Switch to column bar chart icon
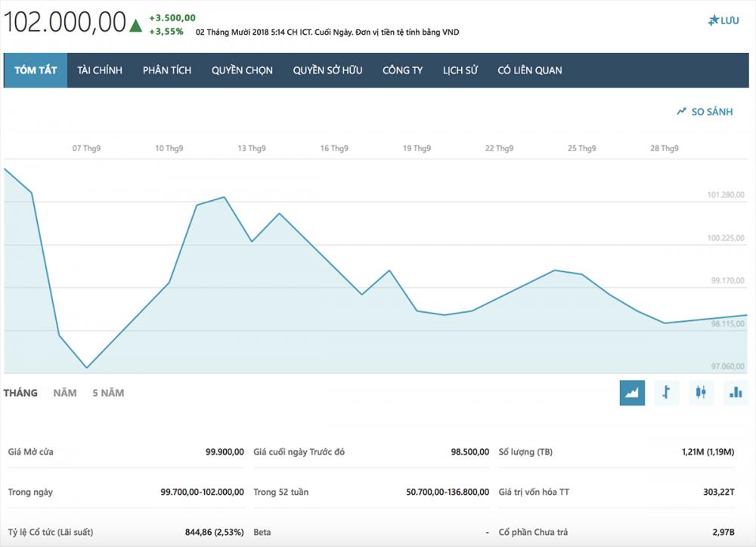Image resolution: width=756 pixels, height=547 pixels. point(735,392)
